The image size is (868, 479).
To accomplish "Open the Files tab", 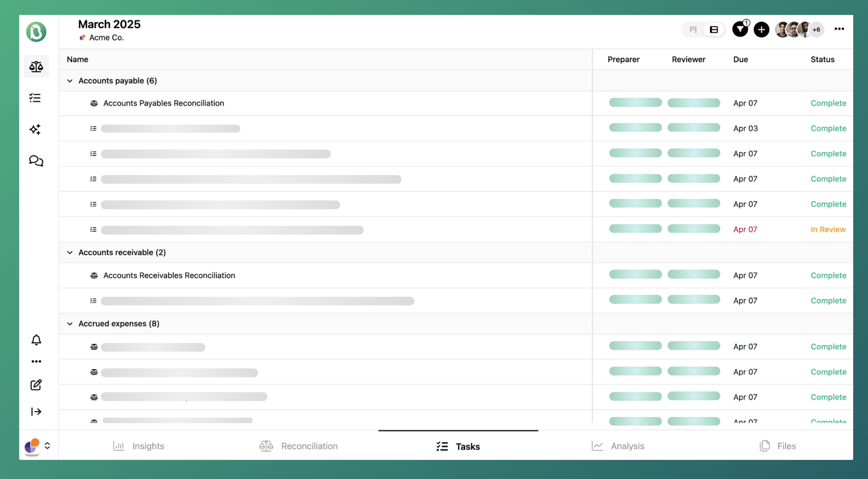I will coord(777,446).
